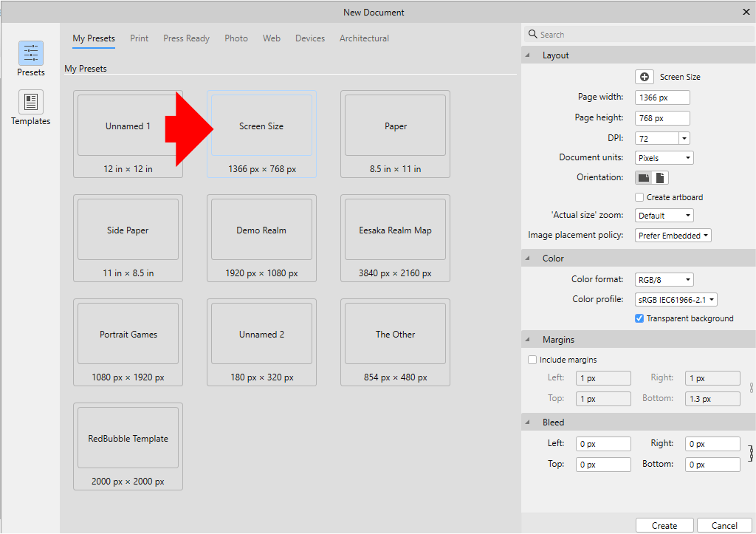Select landscape orientation
Image resolution: width=756 pixels, height=534 pixels.
645,177
